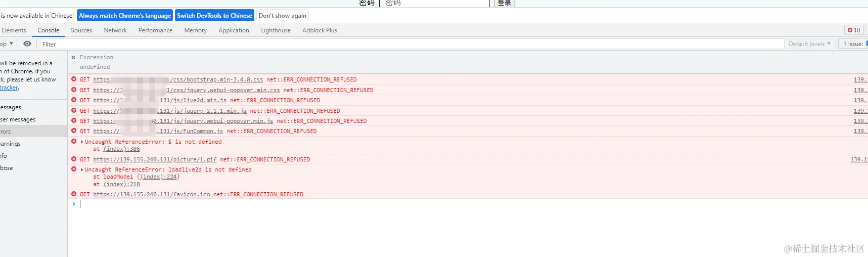Screen dimensions: 868x257
Task: Select the user messages sidebar filter
Action: (33, 119)
